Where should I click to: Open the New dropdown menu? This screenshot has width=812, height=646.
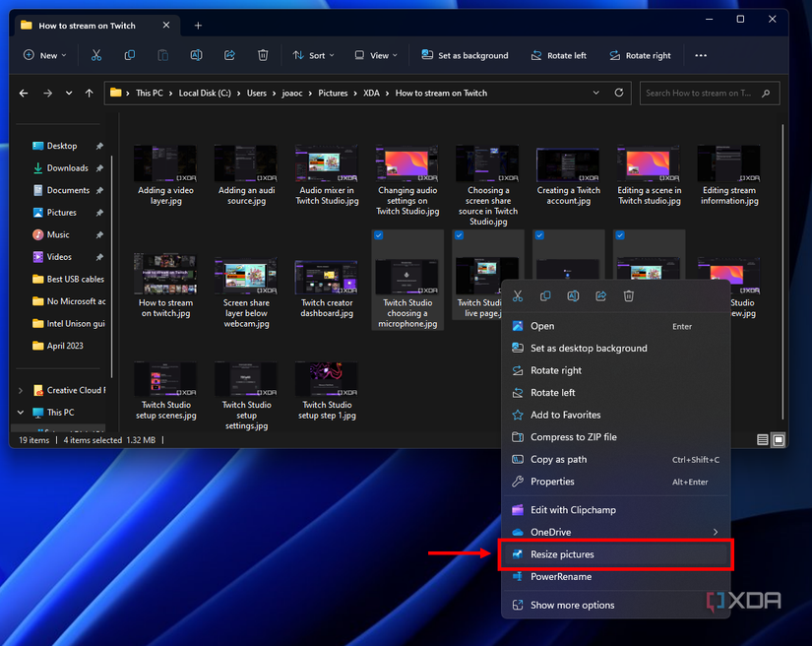tap(45, 55)
